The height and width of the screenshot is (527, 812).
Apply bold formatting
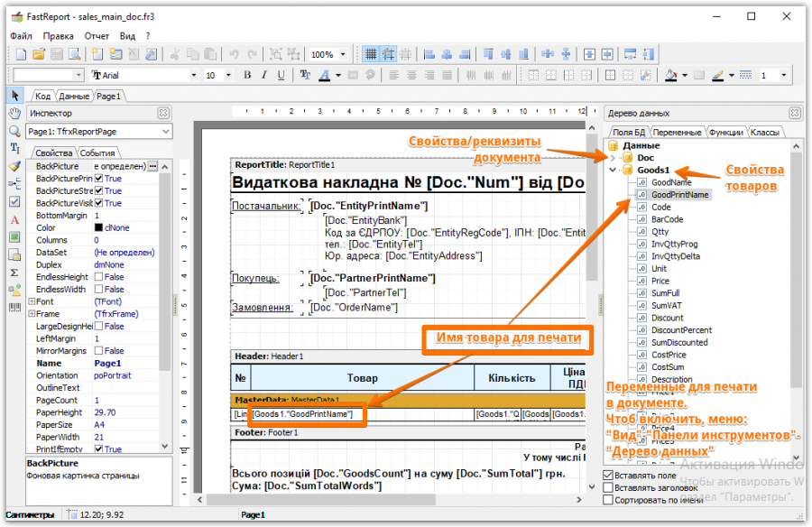coord(247,75)
